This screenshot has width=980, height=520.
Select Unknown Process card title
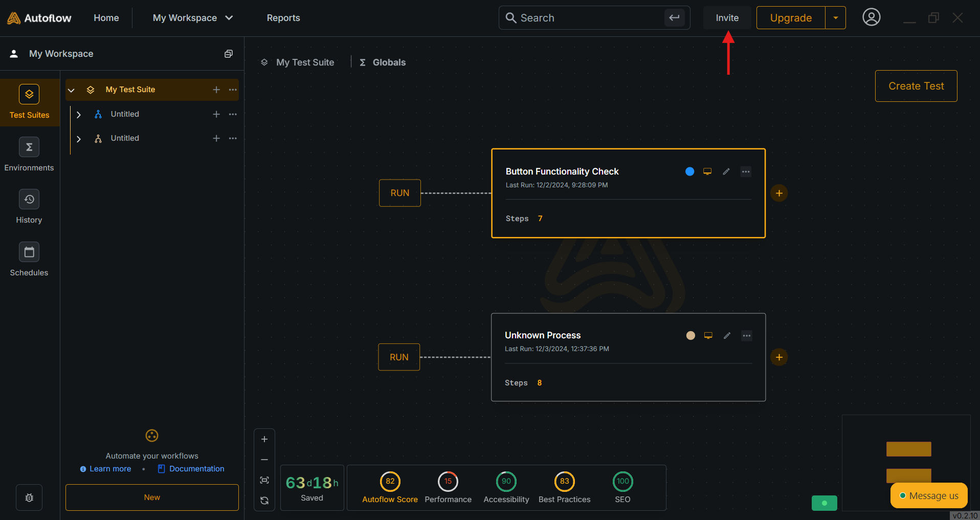[543, 335]
